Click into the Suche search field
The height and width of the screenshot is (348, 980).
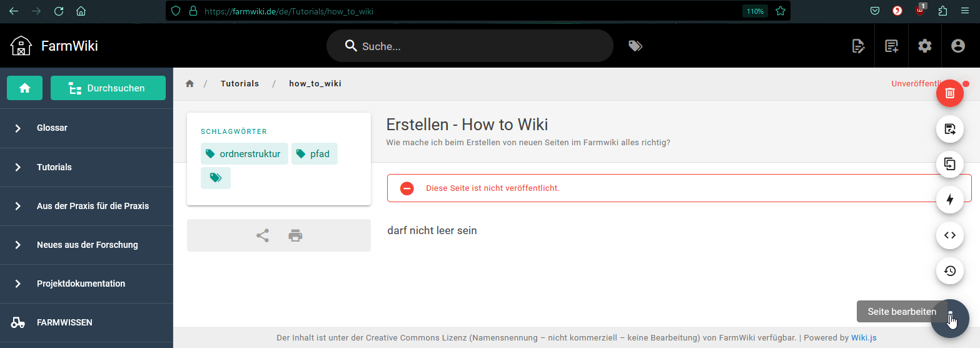(469, 46)
